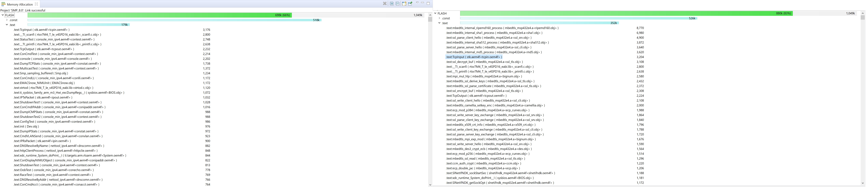The image size is (868, 187).
Task: Expand the right .const section
Action: coord(439,18)
